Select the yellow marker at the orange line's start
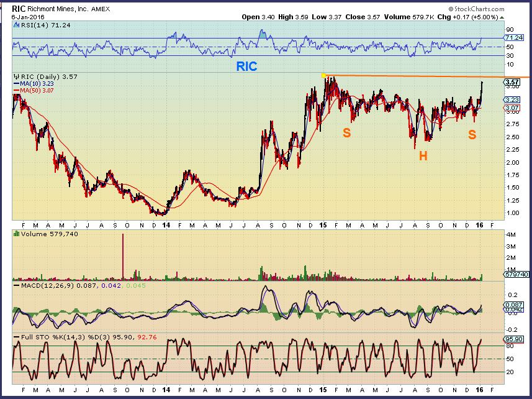Image resolution: width=532 pixels, height=399 pixels. 323,75
